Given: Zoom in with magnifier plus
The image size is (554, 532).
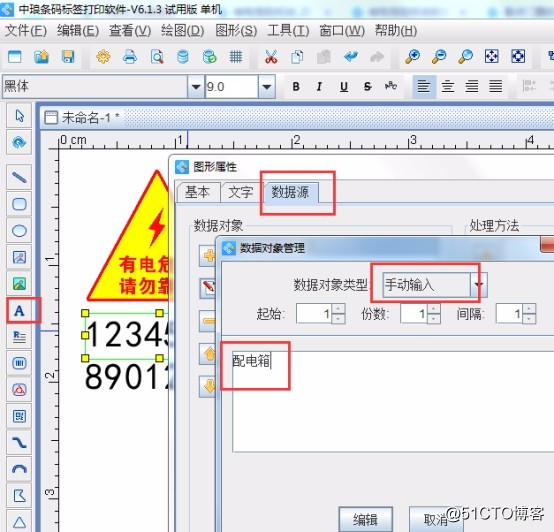Looking at the screenshot, I should [x=412, y=57].
